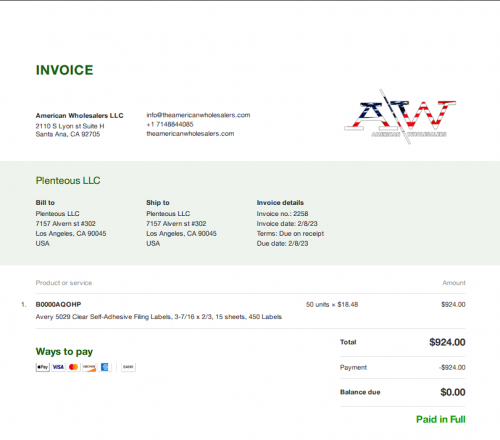Click the American Express card icon
Image resolution: width=500 pixels, height=440 pixels.
click(x=104, y=367)
